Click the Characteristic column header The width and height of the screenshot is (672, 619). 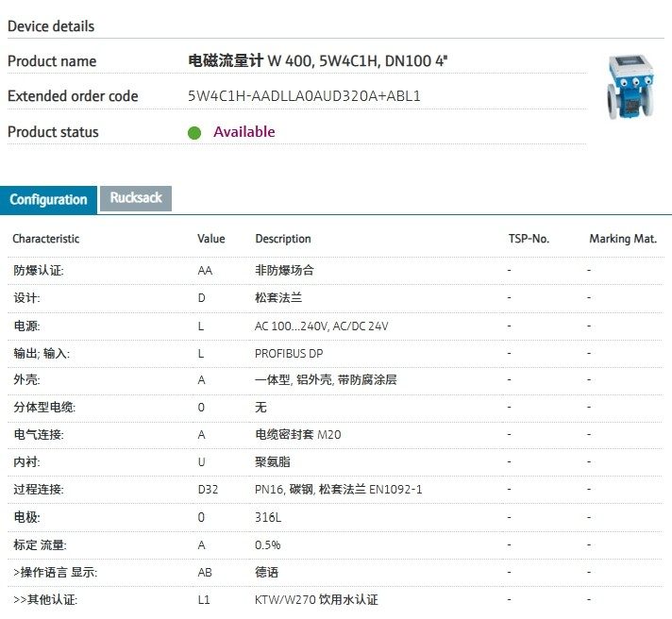46,239
